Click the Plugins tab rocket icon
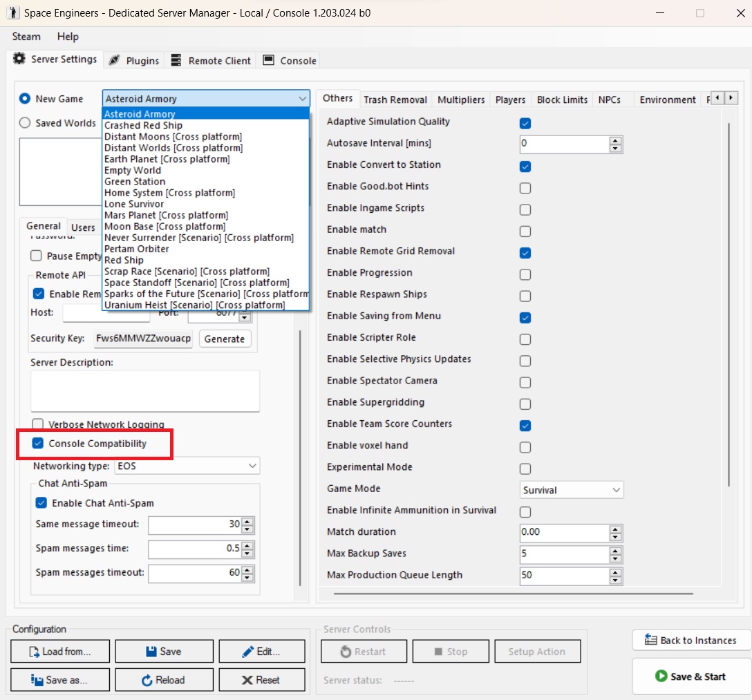This screenshot has width=752, height=700. pos(115,61)
